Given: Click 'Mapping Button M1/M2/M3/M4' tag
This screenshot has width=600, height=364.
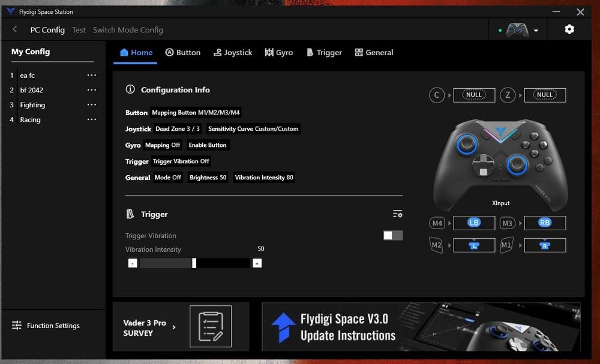Looking at the screenshot, I should [x=196, y=112].
